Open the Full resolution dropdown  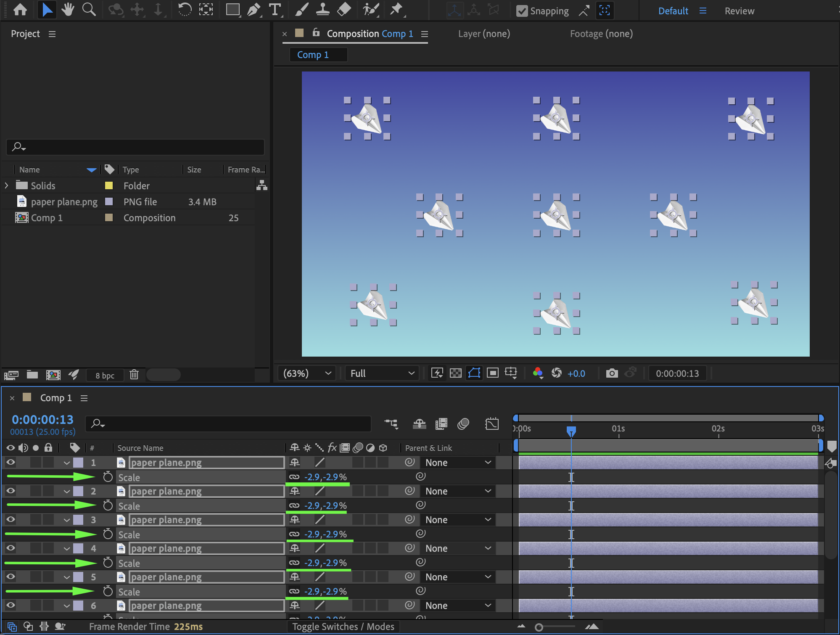(x=382, y=373)
